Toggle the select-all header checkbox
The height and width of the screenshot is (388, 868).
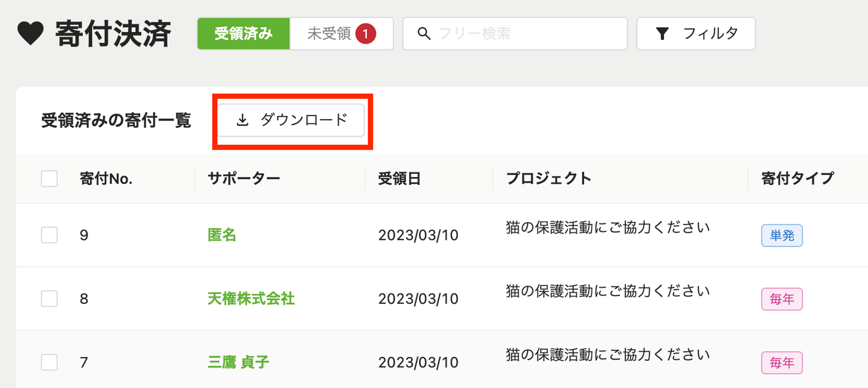(x=49, y=178)
